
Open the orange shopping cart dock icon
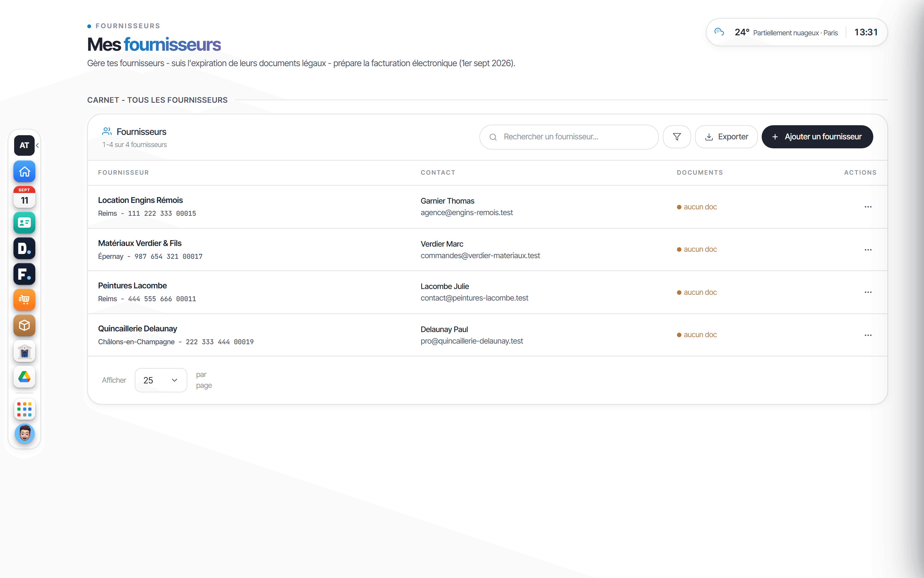(x=24, y=299)
